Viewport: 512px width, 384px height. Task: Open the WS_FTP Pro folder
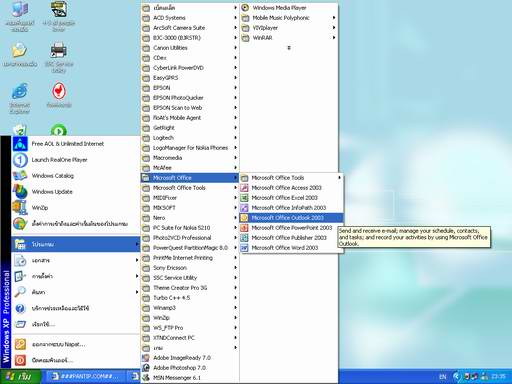[189, 328]
